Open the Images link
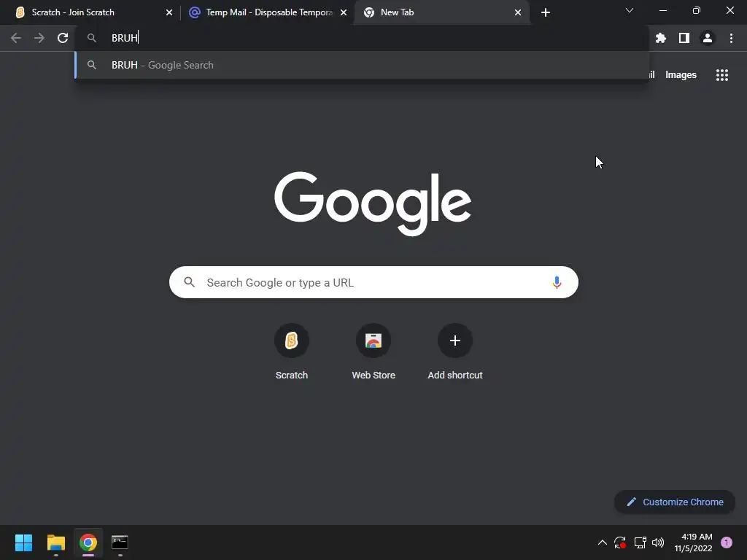 click(x=681, y=75)
